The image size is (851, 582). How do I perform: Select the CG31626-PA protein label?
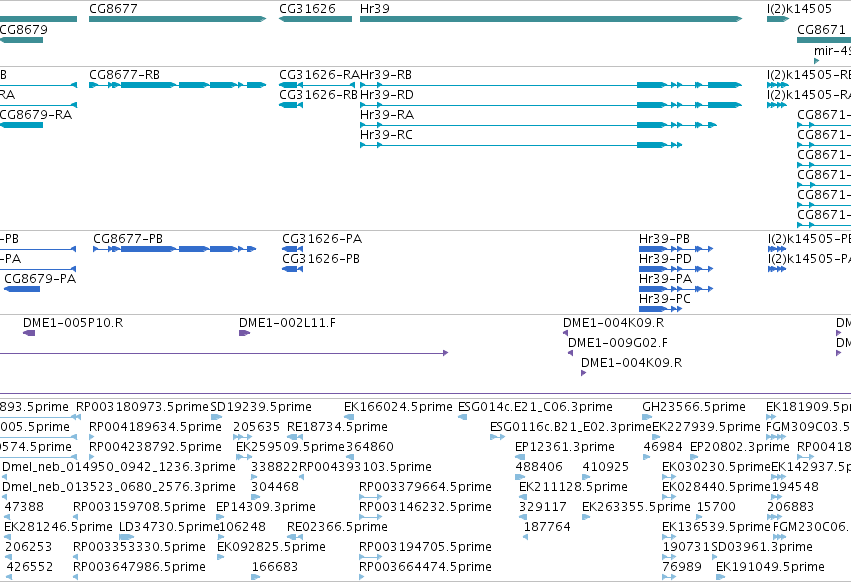[322, 238]
